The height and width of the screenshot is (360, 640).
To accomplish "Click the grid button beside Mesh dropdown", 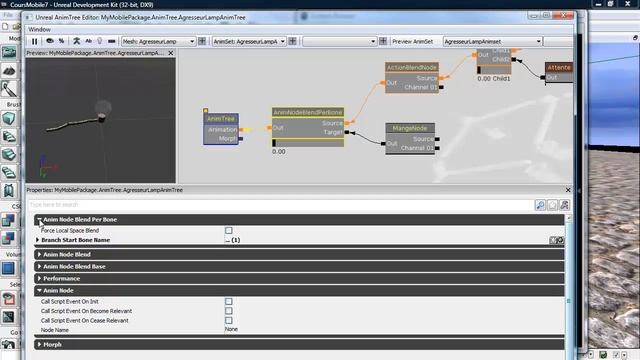I will pos(202,41).
